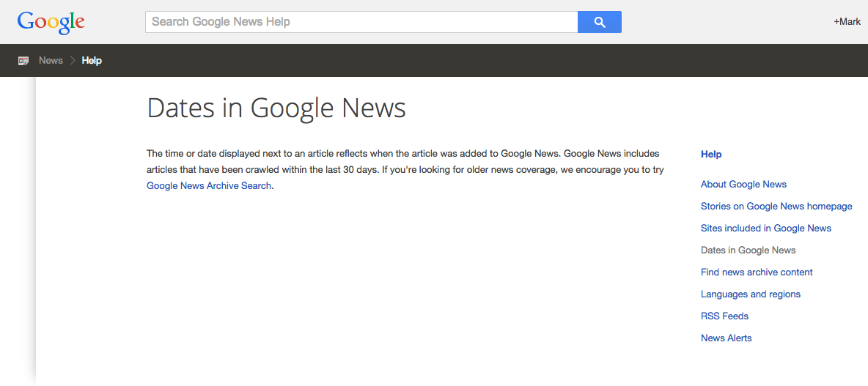868x386 pixels.
Task: Click the blue search magnifier button
Action: pos(600,22)
